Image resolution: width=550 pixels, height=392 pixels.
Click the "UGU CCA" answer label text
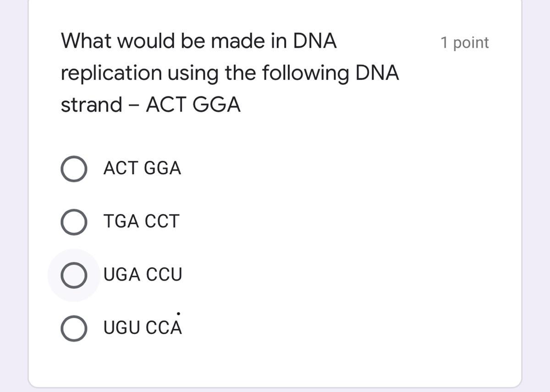click(143, 328)
